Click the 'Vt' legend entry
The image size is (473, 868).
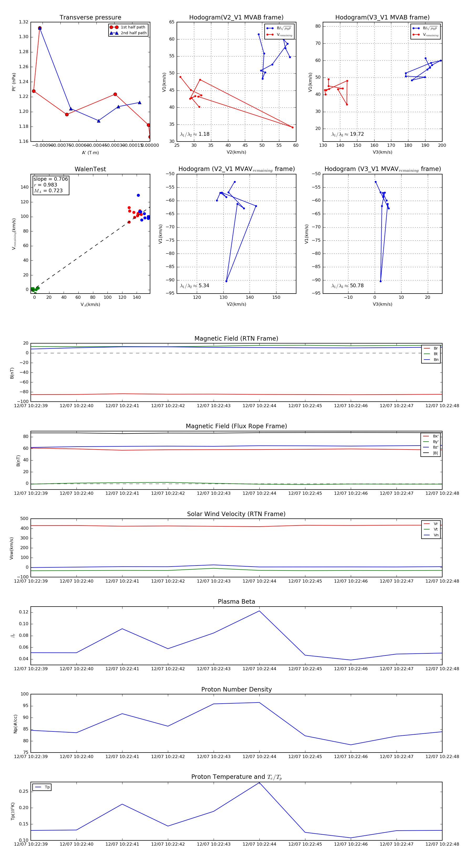431,529
